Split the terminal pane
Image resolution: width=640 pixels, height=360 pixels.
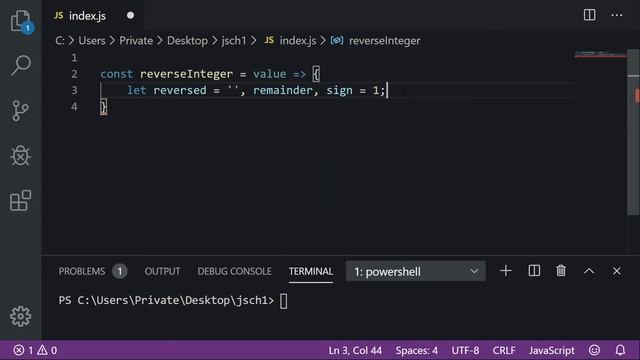coord(534,271)
